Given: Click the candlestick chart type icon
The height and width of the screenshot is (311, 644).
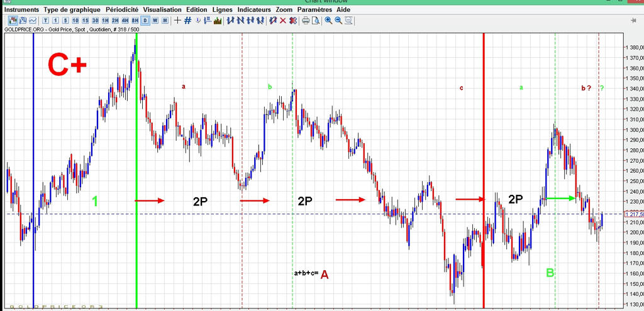Looking at the screenshot, I should (13, 21).
